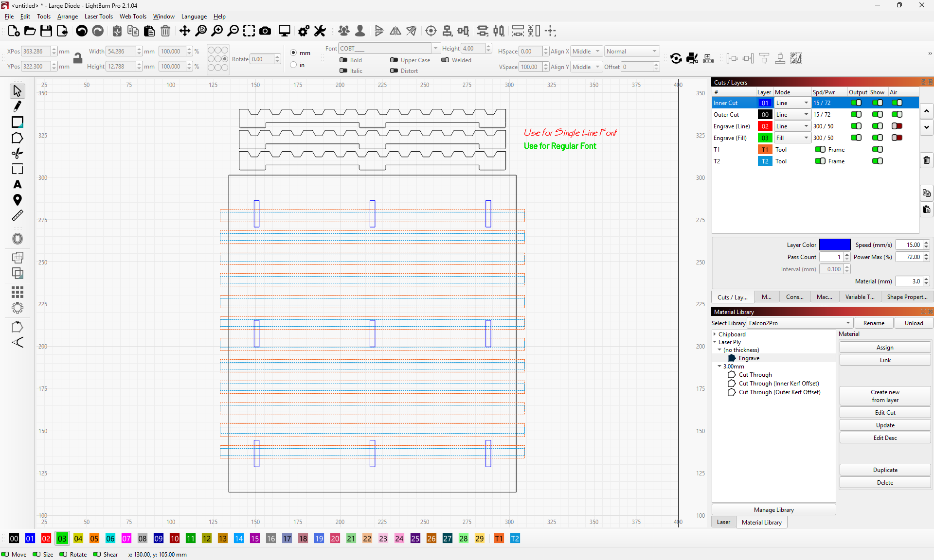Open the Align Y Middle dropdown
The height and width of the screenshot is (560, 934).
(586, 67)
